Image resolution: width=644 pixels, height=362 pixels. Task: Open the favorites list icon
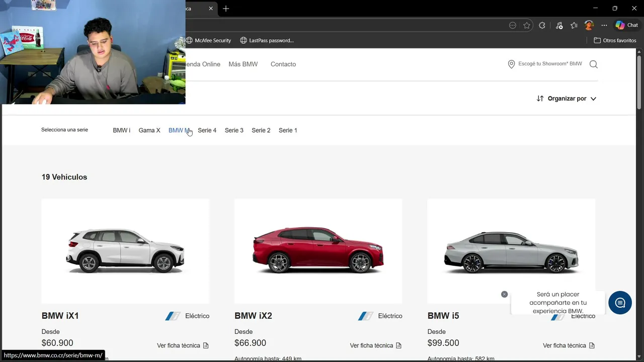click(574, 25)
